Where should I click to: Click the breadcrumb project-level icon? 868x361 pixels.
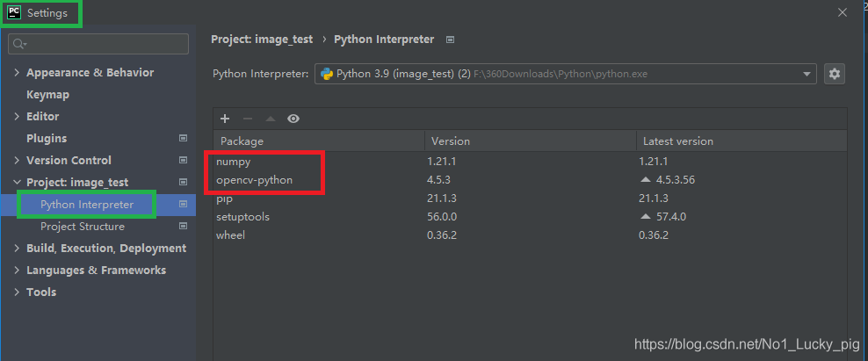(451, 40)
